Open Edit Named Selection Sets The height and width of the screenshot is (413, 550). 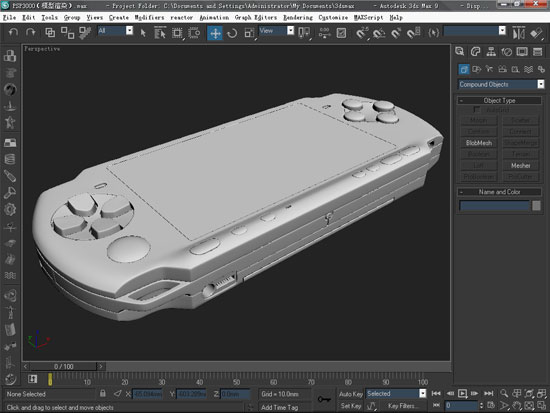pyautogui.click(x=434, y=33)
